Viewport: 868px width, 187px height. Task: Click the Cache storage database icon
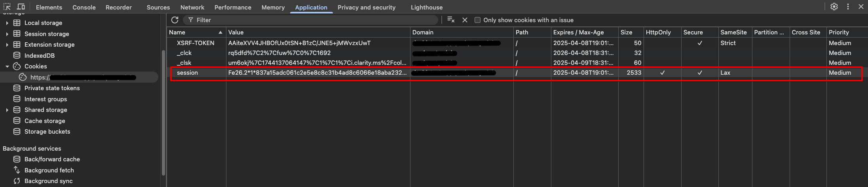coord(17,121)
